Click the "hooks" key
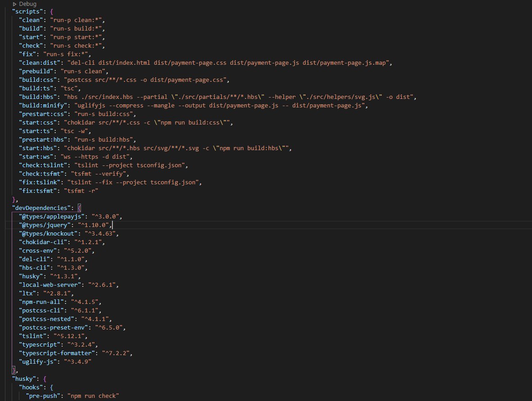This screenshot has width=532, height=401. pos(31,387)
